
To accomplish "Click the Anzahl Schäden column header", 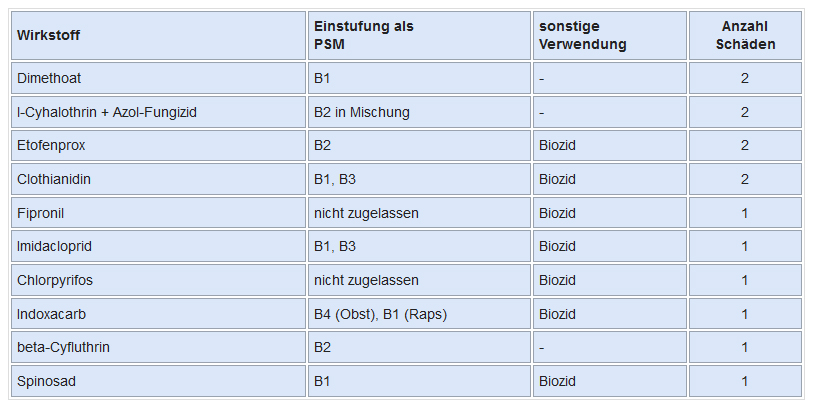I will [744, 36].
